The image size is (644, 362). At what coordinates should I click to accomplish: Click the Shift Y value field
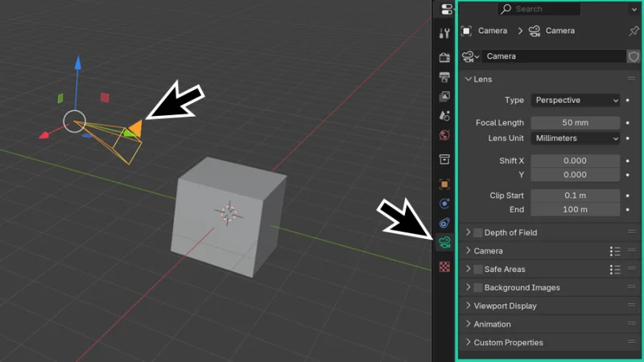[x=575, y=175]
